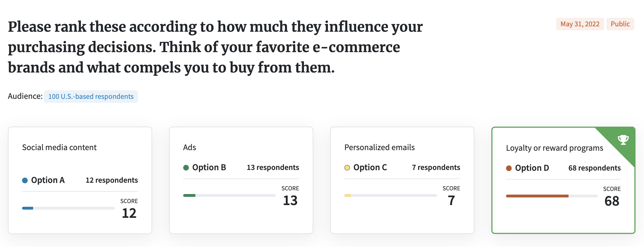Click the May 31, 2022 date badge
Image resolution: width=644 pixels, height=247 pixels.
[x=580, y=24]
